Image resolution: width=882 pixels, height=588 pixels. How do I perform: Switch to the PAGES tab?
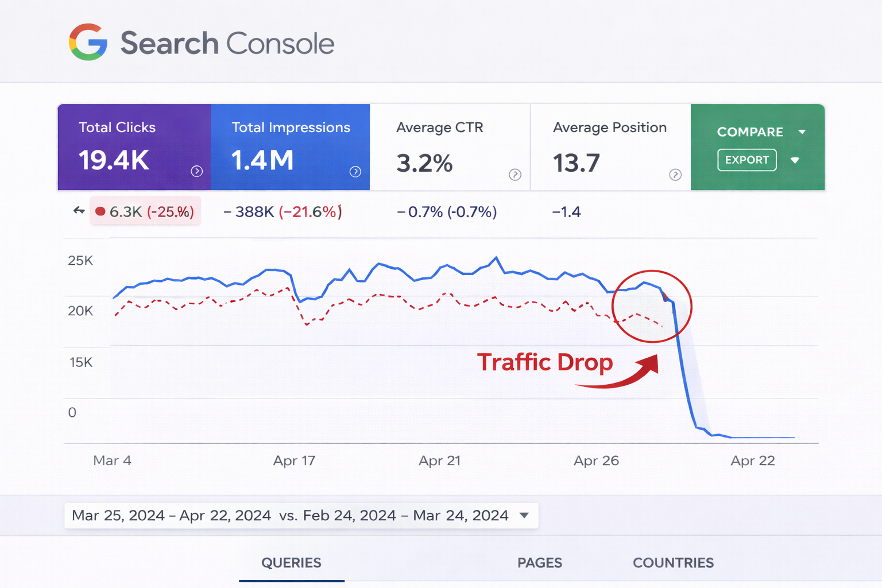coord(539,563)
